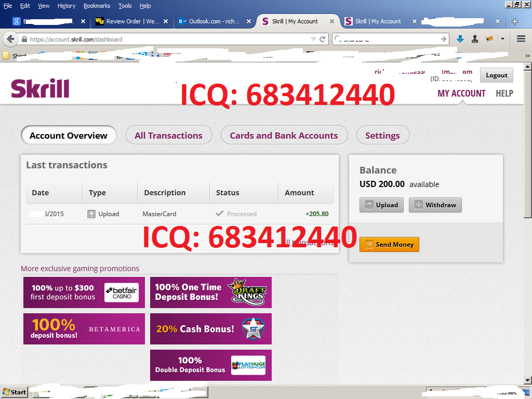The width and height of the screenshot is (532, 399).
Task: Open a new tab with the plus icon
Action: [515, 21]
